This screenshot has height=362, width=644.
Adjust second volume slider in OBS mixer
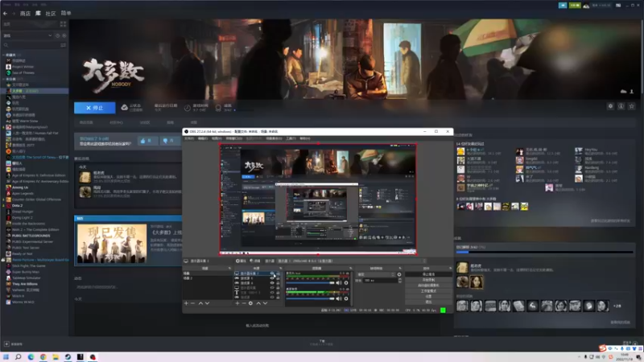click(x=310, y=298)
